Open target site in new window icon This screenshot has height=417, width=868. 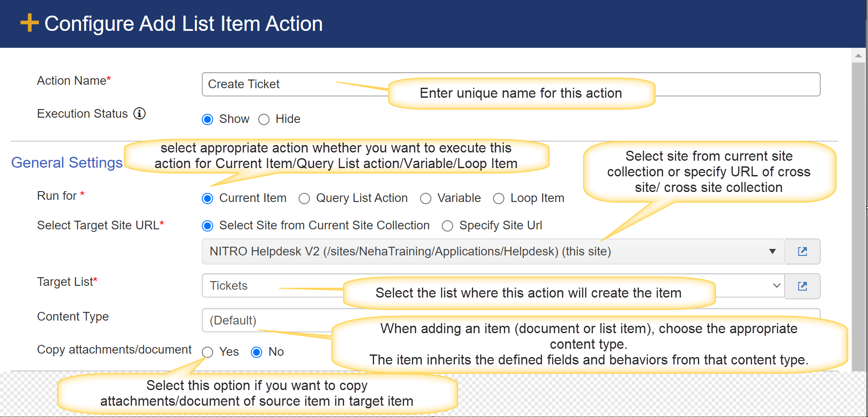pos(802,252)
